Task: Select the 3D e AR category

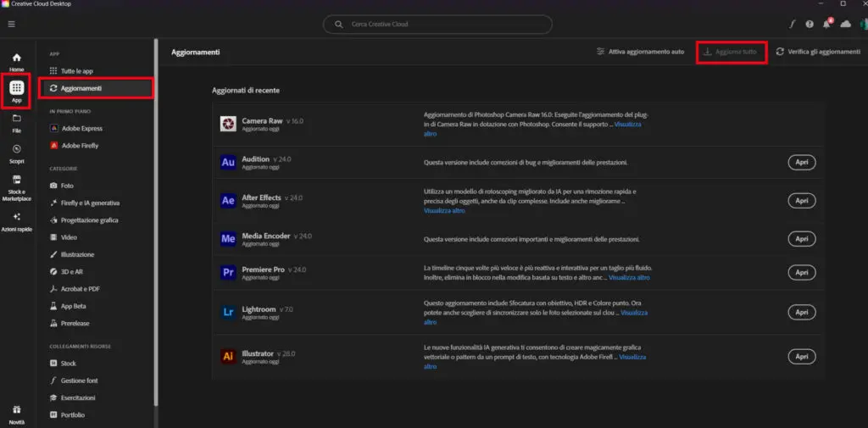Action: pyautogui.click(x=66, y=272)
